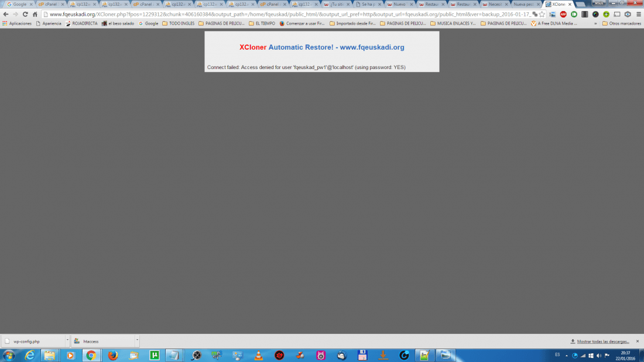644x362 pixels.
Task: Open 'Comenzar a usar Fir...' bookmark
Action: [x=302, y=23]
